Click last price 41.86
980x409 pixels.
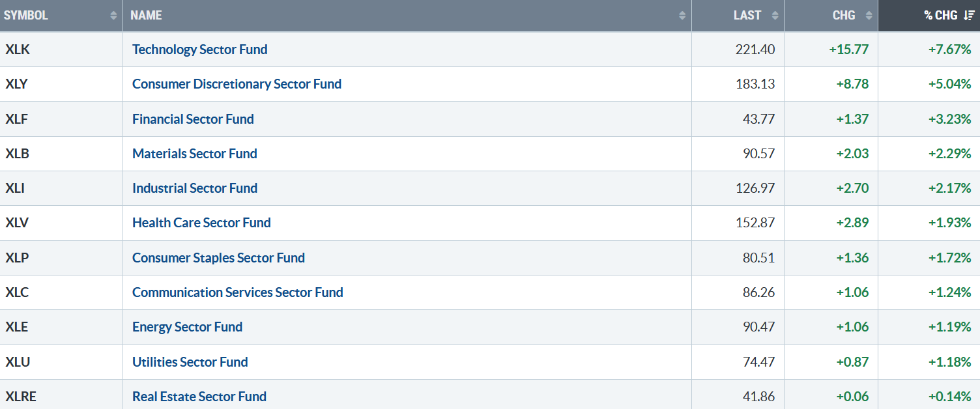(758, 397)
